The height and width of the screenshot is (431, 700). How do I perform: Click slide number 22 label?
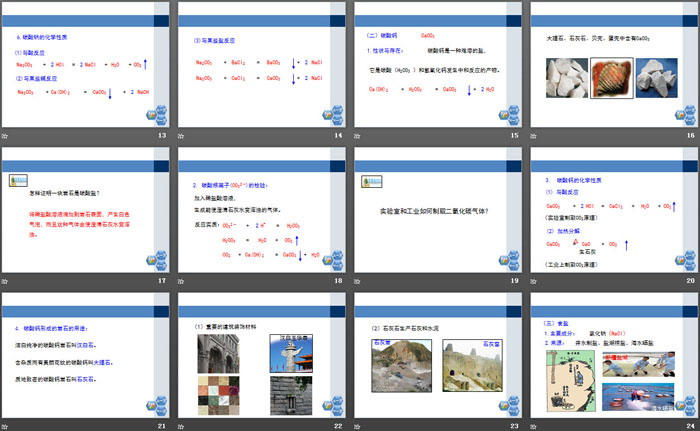pyautogui.click(x=338, y=426)
